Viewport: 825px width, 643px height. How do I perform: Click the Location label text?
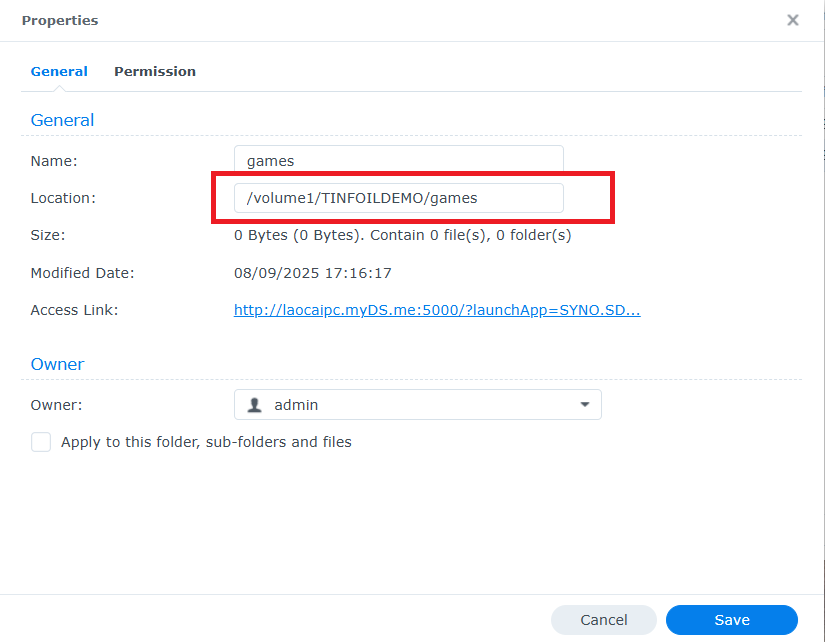(x=63, y=198)
